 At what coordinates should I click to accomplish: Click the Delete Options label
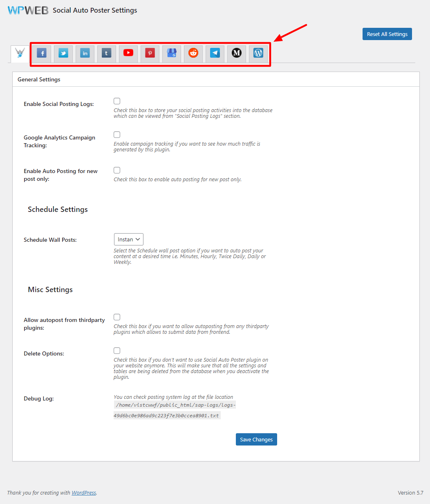[x=44, y=353]
